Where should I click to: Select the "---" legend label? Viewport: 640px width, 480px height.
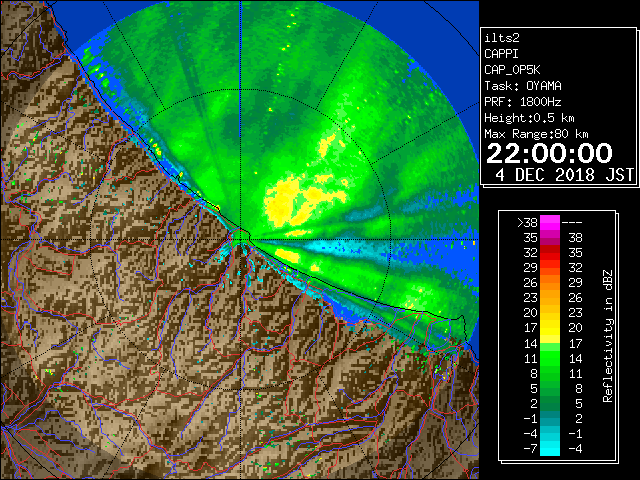tap(572, 223)
